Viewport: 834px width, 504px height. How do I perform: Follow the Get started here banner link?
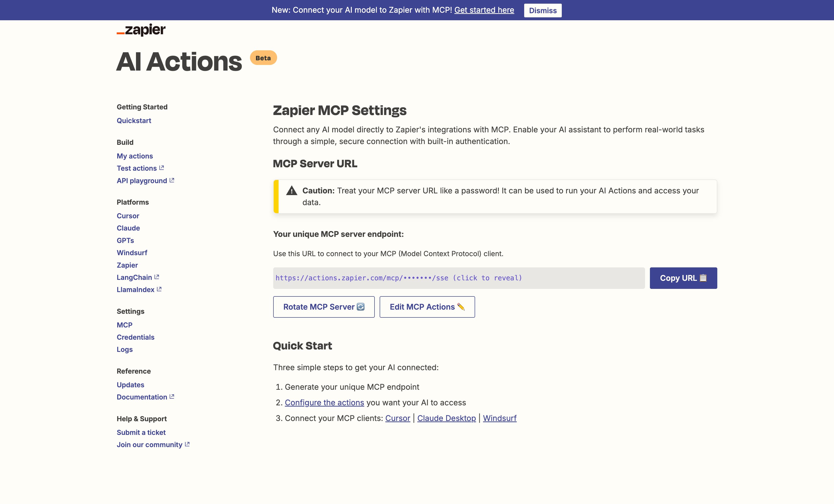pyautogui.click(x=484, y=10)
